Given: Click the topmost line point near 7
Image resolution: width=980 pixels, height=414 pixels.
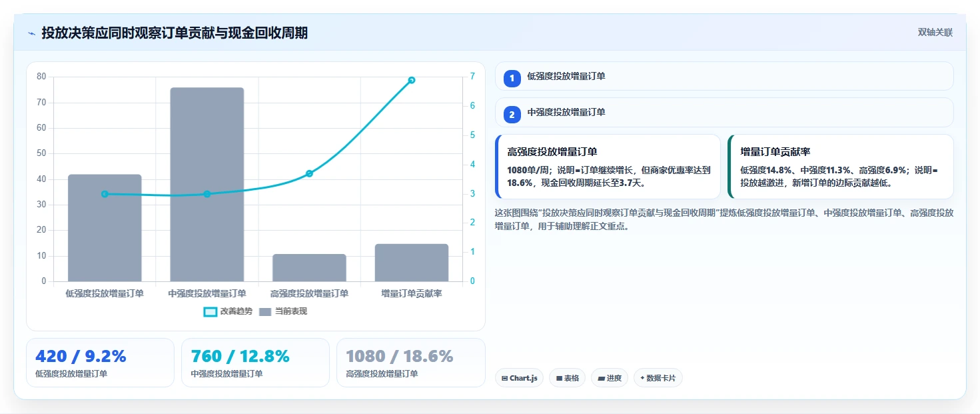Looking at the screenshot, I should click(412, 80).
